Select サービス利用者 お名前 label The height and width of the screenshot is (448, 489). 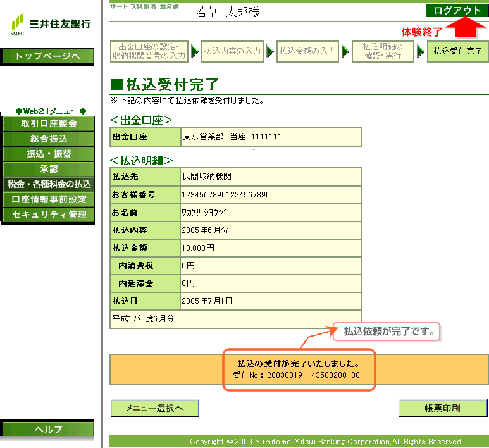point(144,7)
